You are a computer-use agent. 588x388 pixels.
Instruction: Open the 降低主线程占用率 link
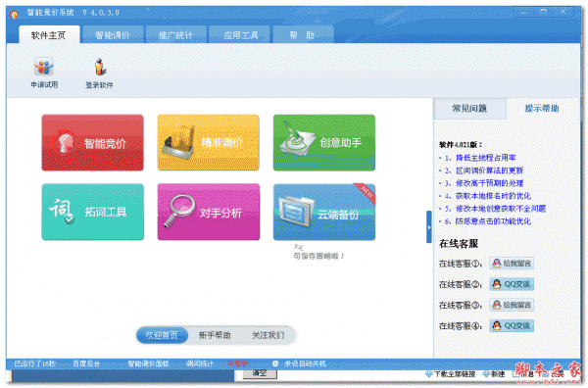click(486, 158)
